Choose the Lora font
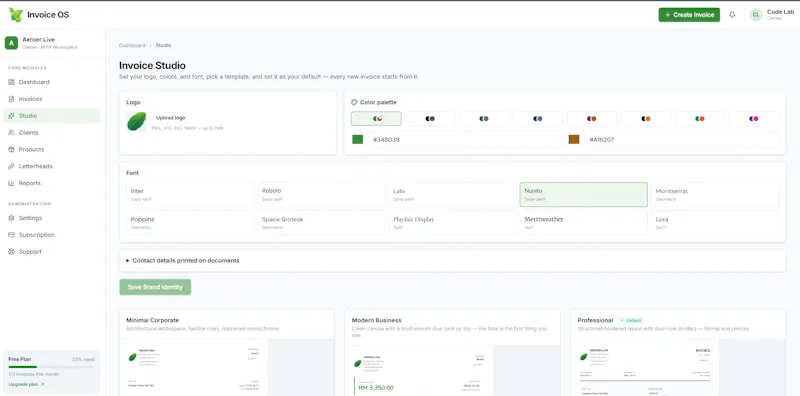Image resolution: width=800 pixels, height=396 pixels. click(x=715, y=222)
